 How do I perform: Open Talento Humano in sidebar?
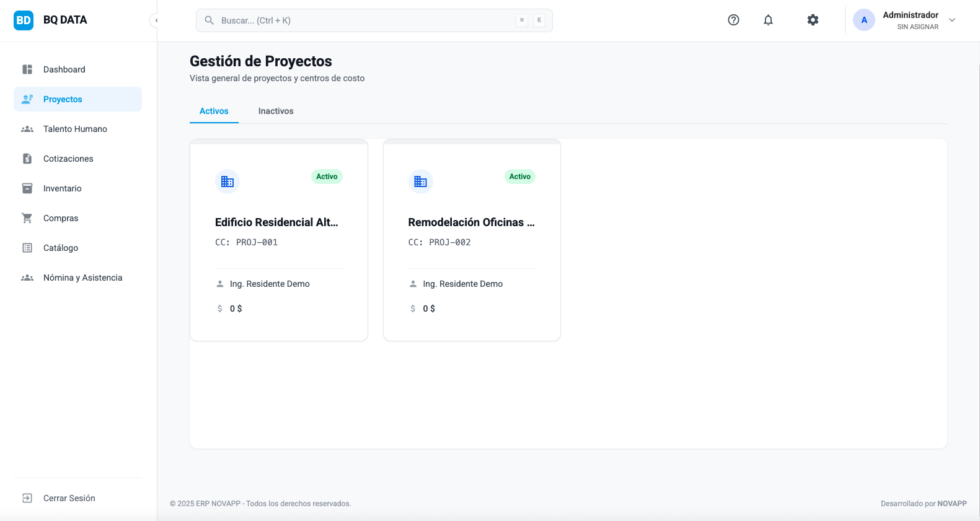pyautogui.click(x=75, y=129)
